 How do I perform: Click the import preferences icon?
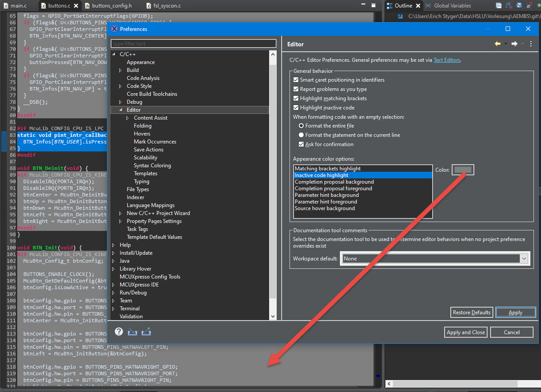[x=132, y=332]
